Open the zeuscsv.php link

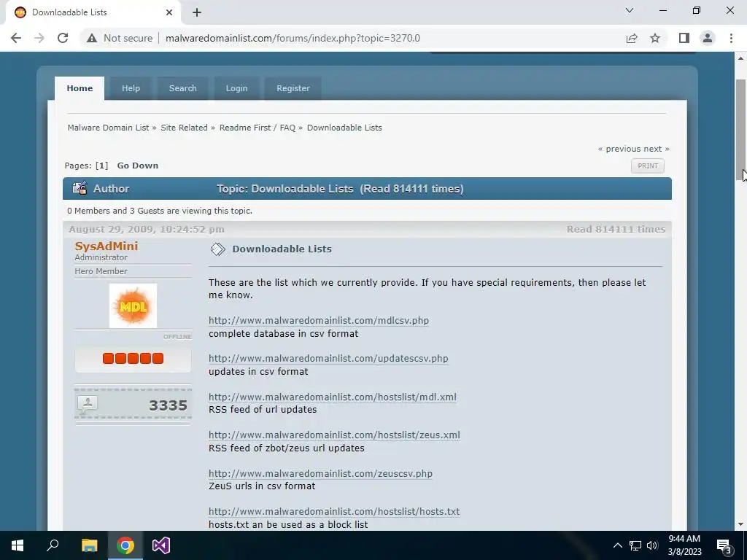tap(321, 473)
